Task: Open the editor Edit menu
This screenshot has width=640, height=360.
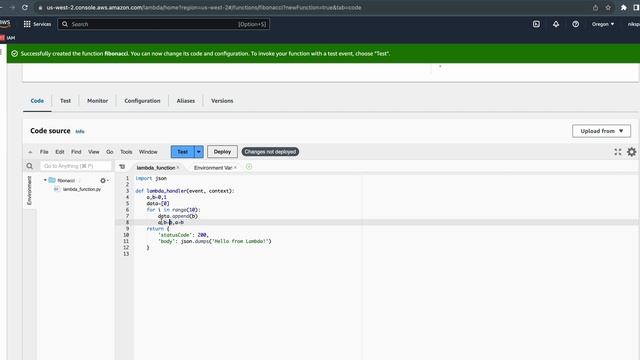Action: click(x=60, y=152)
